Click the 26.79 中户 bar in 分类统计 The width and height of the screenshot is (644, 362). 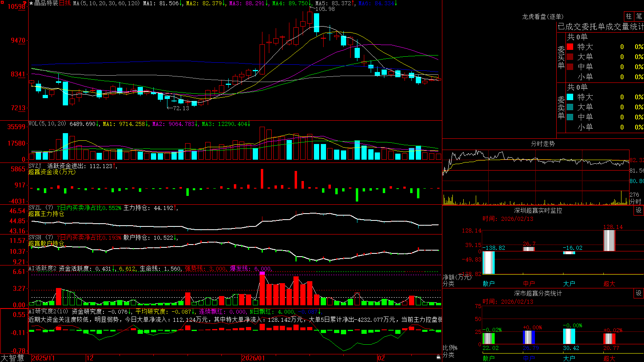tap(529, 337)
